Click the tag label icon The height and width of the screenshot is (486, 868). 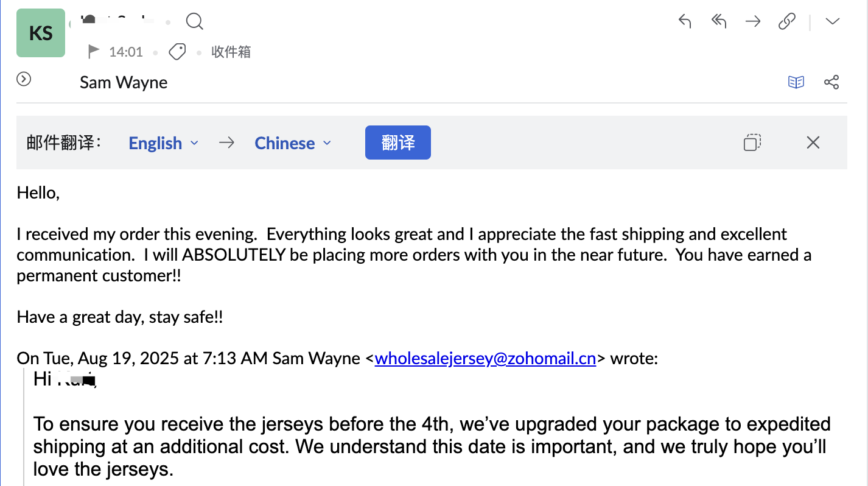[177, 52]
